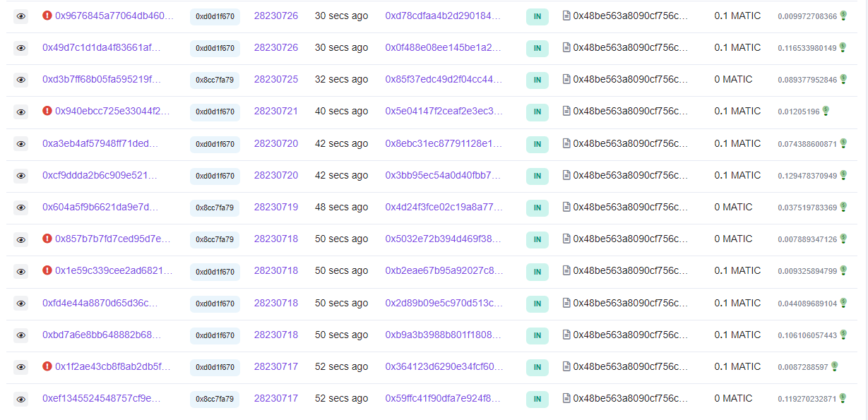
Task: Click IN badge in 0x1e59c339cee2ad6821 row
Action: tap(537, 271)
